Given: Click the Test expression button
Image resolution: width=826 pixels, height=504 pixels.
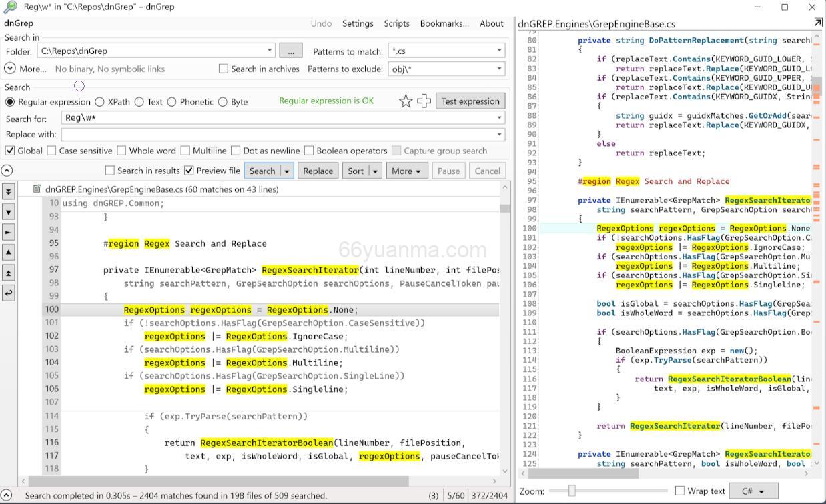Looking at the screenshot, I should click(470, 101).
